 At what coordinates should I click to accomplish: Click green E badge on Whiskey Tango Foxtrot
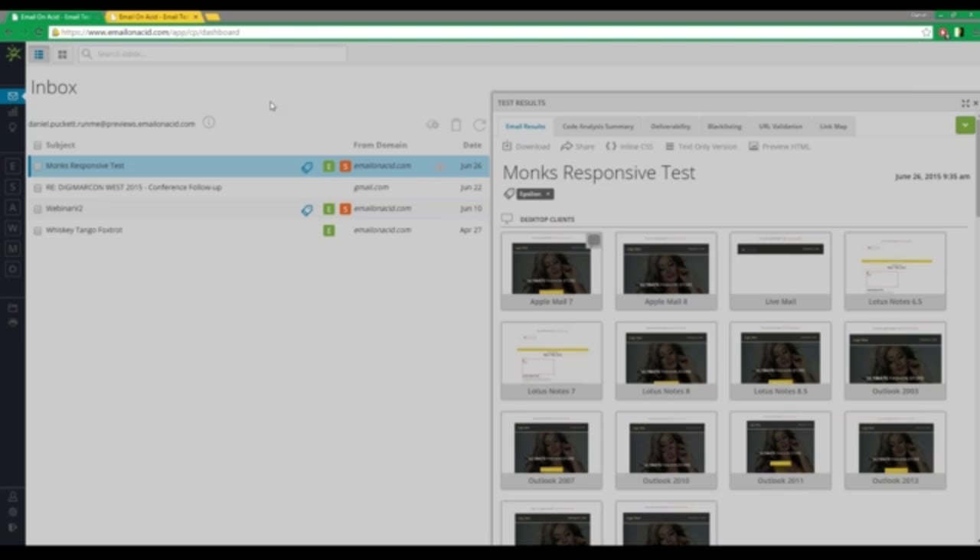328,230
